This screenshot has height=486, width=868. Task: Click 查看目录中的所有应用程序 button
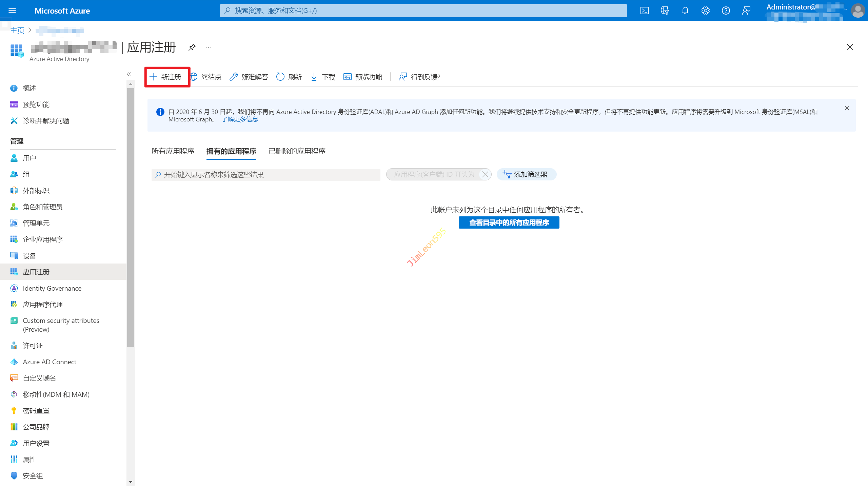(x=509, y=222)
